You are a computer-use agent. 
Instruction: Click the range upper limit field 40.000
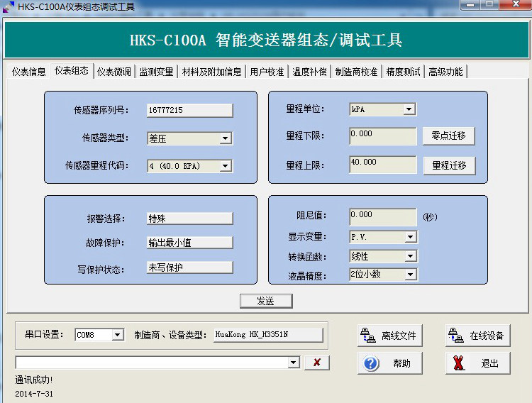click(383, 165)
